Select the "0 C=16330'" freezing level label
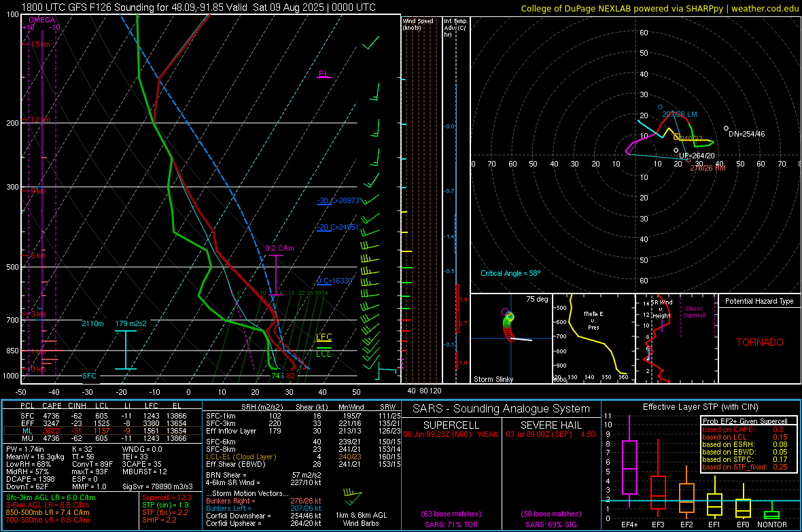The image size is (802, 532). (x=334, y=281)
